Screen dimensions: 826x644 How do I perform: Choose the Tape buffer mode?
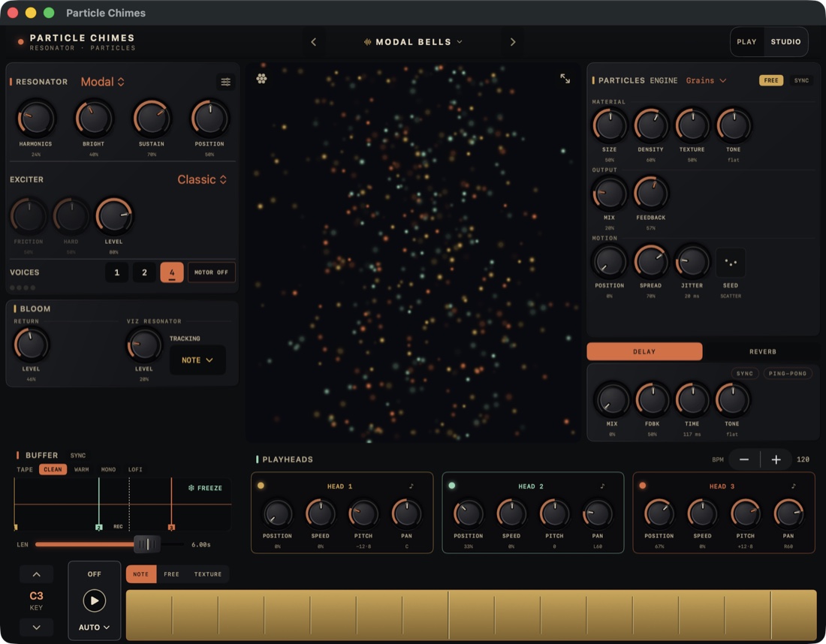[x=25, y=470]
